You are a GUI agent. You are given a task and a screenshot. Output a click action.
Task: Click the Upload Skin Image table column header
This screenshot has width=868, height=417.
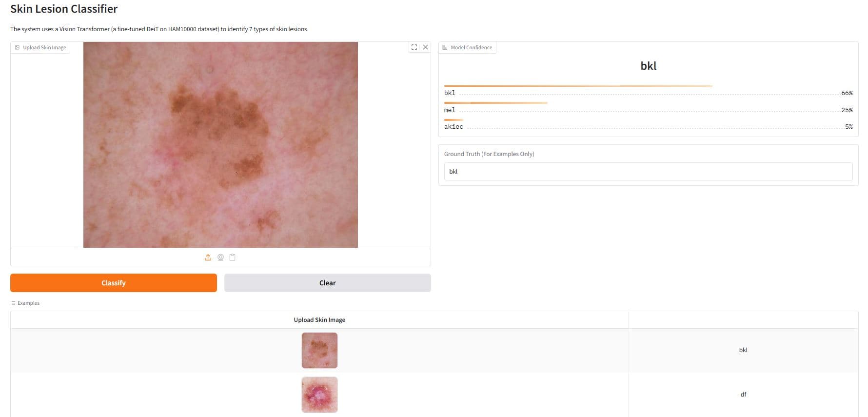319,320
